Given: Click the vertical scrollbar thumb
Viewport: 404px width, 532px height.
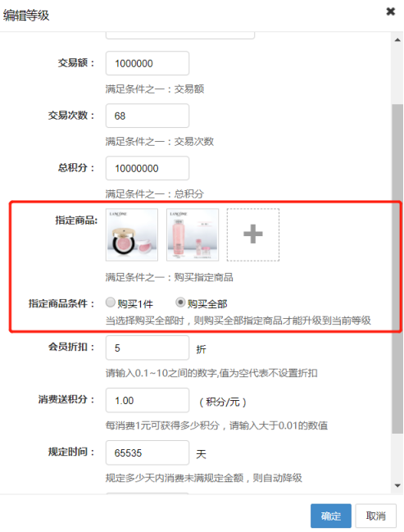Looking at the screenshot, I should click(x=397, y=268).
